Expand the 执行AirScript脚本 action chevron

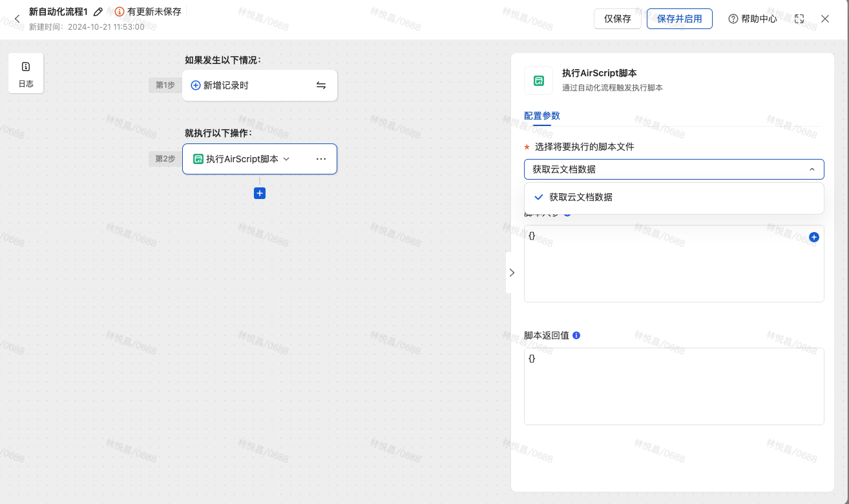(287, 159)
